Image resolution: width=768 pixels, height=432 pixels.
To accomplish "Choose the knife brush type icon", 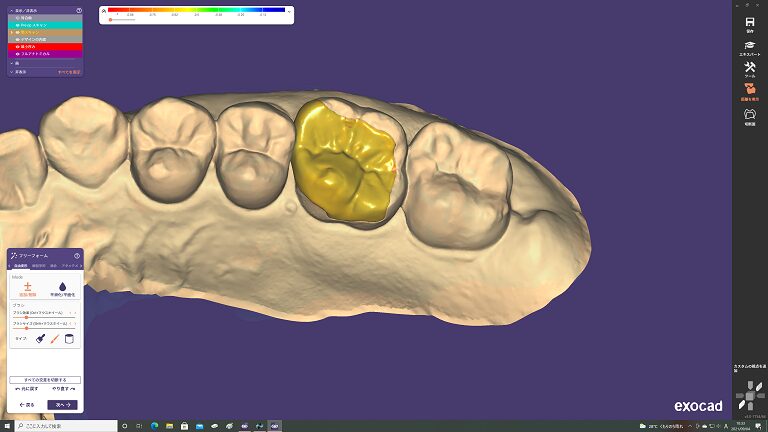I will click(55, 339).
